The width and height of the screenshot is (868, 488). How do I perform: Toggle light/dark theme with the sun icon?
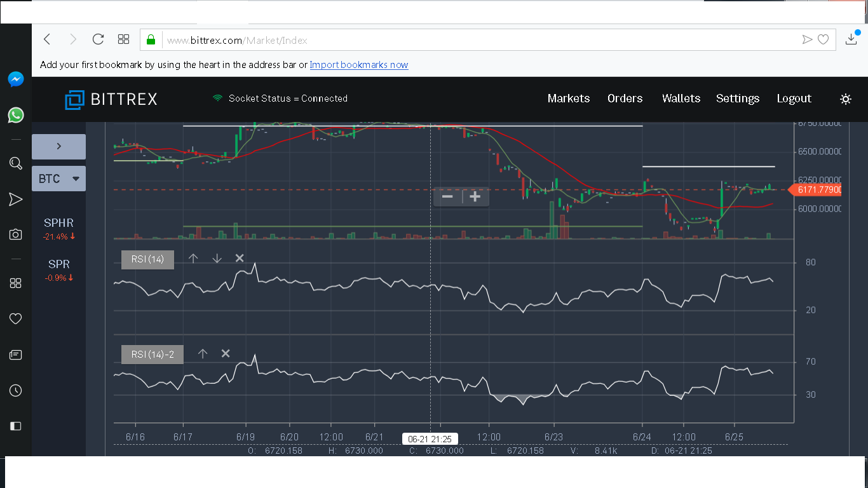click(x=845, y=99)
